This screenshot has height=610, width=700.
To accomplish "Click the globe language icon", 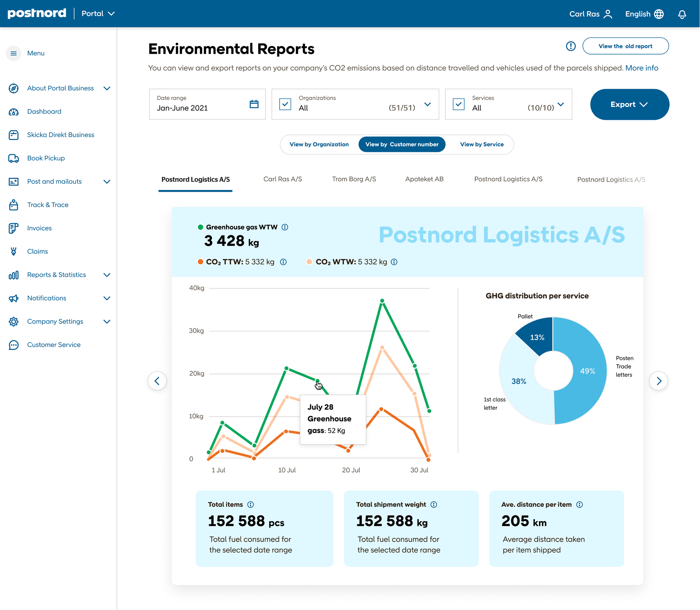I will click(659, 14).
